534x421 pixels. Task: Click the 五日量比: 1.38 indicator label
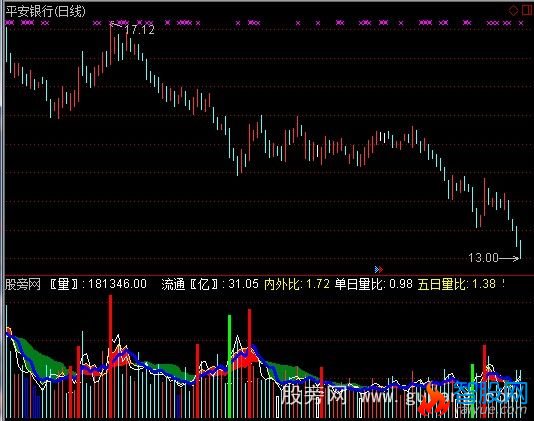pyautogui.click(x=457, y=284)
